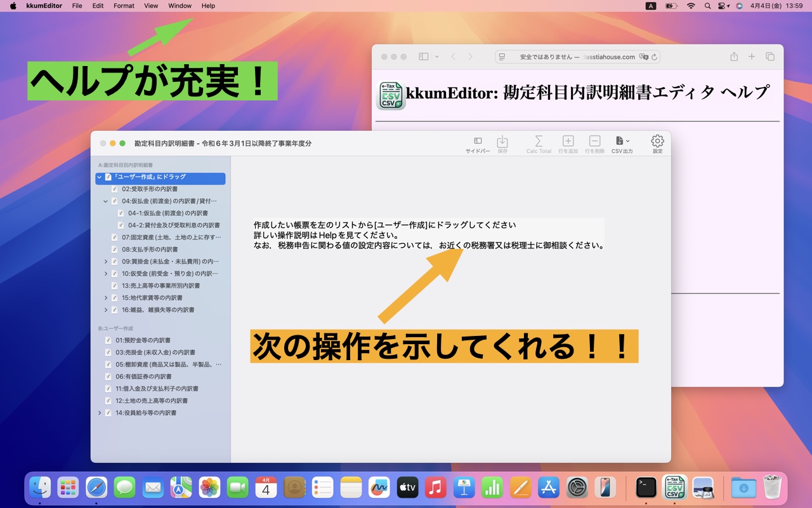Open the Help menu
812x508 pixels.
(208, 6)
